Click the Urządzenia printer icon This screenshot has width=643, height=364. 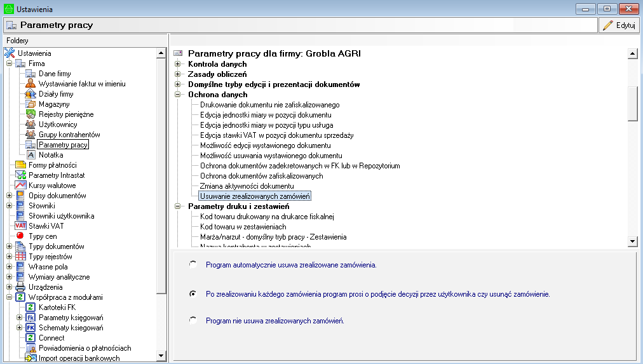coord(20,287)
